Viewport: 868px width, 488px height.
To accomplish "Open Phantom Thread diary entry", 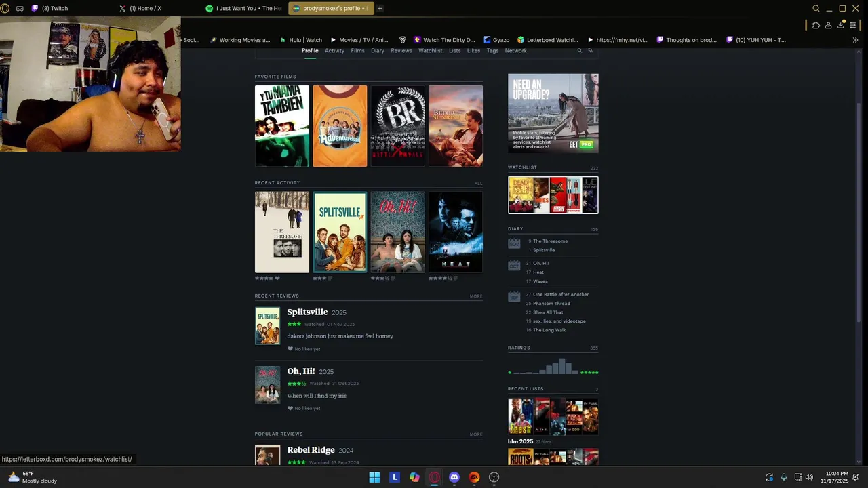I will (551, 304).
